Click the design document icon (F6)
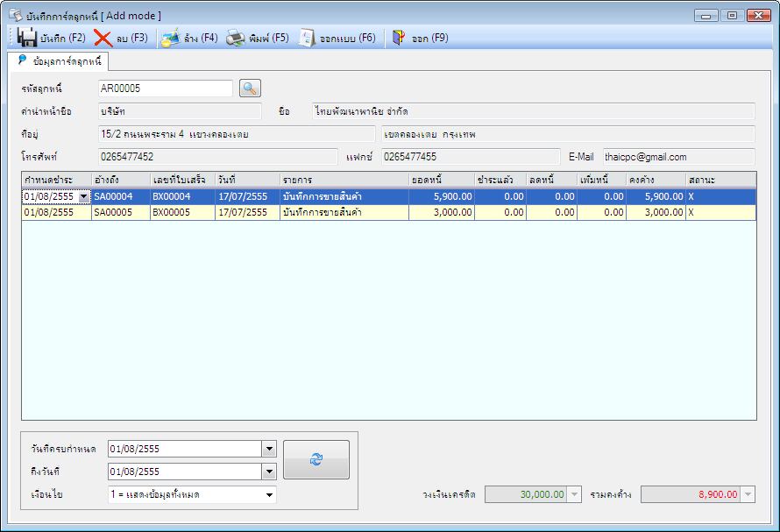The height and width of the screenshot is (532, 780). (x=307, y=38)
